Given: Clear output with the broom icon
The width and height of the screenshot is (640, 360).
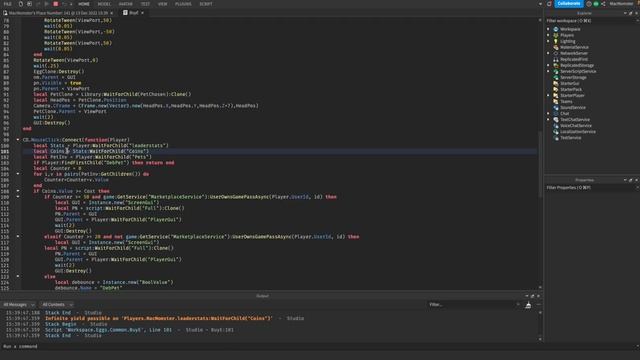Looking at the screenshot, I should (528, 305).
